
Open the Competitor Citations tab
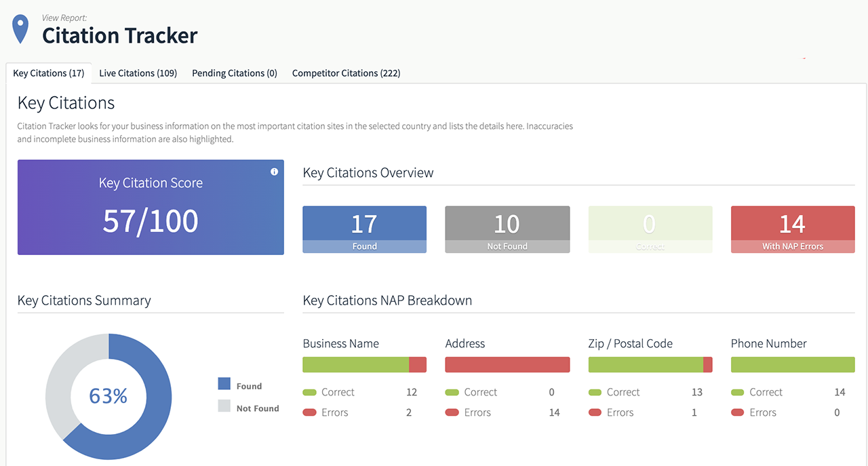346,73
